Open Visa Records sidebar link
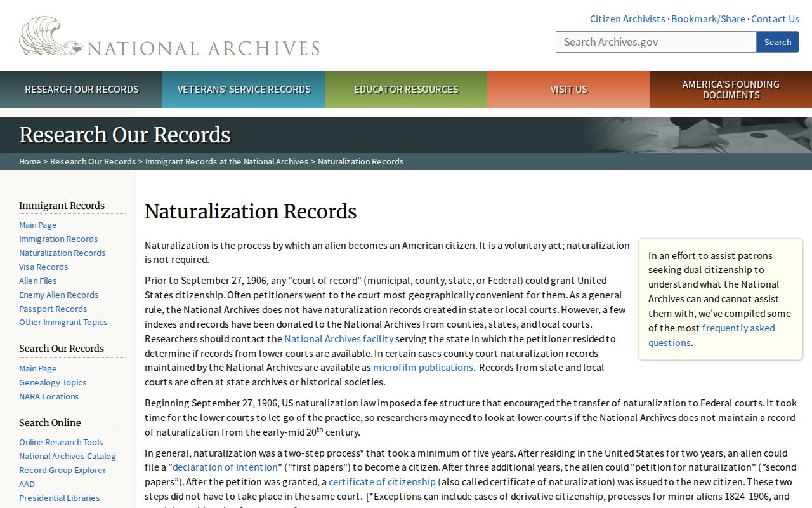Viewport: 812px width, 508px height. 43,267
